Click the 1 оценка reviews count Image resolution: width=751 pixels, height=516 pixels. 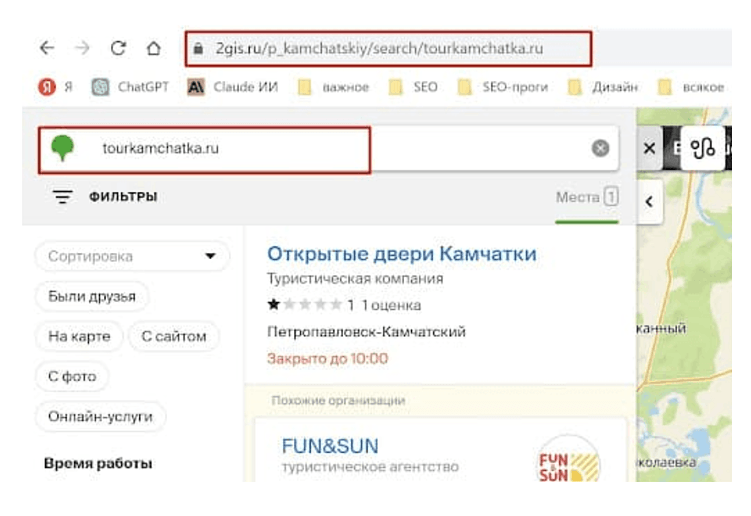point(391,305)
